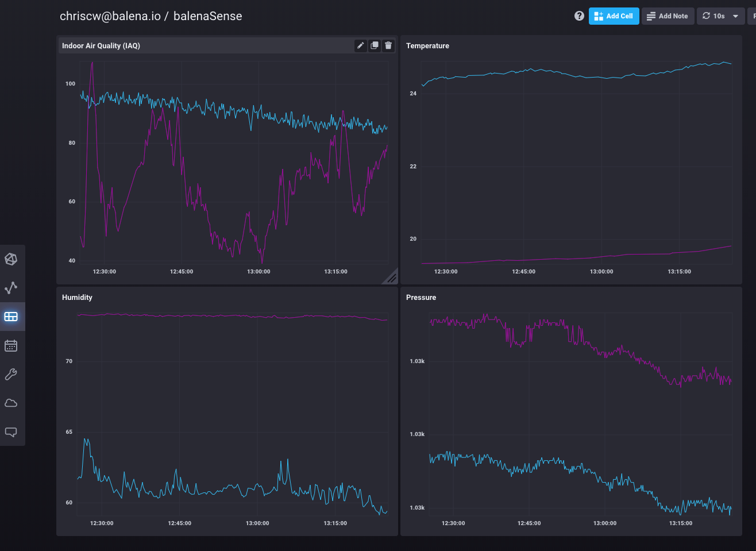
Task: Open the speech bubble feedback icon
Action: click(11, 432)
